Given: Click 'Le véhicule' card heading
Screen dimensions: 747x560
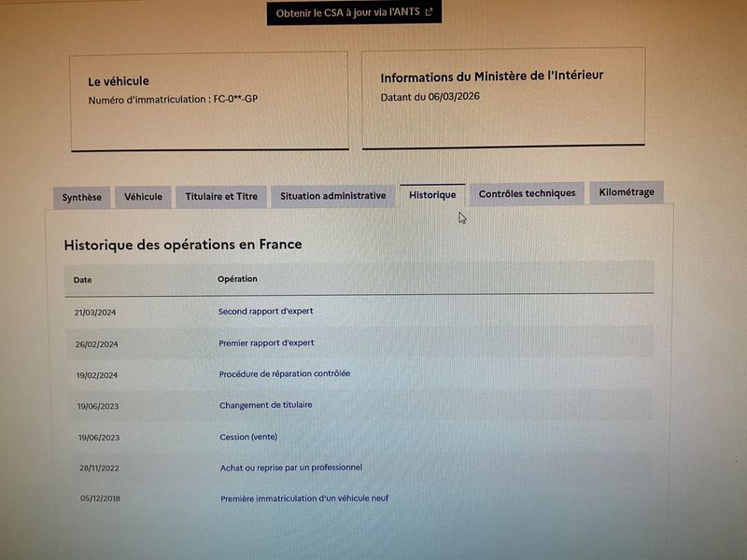Looking at the screenshot, I should pos(119,81).
